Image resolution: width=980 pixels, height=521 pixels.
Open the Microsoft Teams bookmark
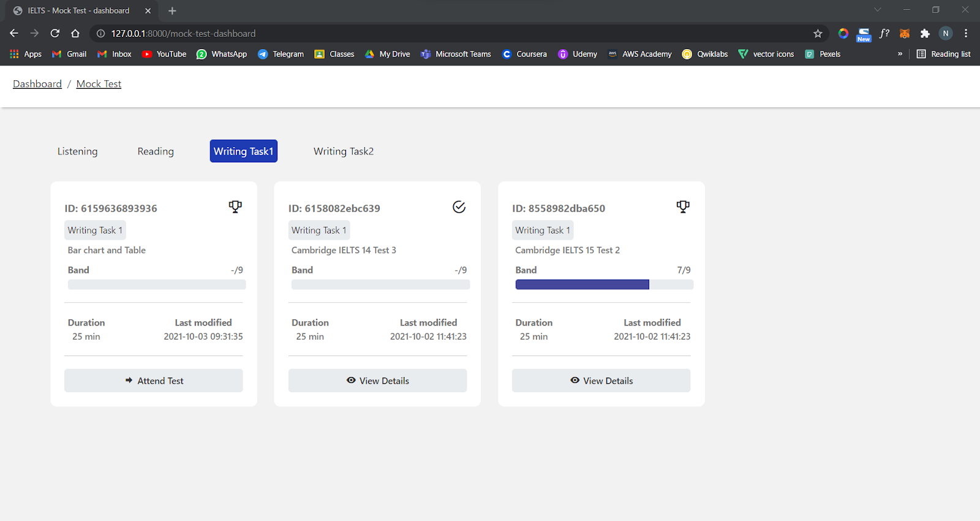coord(456,54)
